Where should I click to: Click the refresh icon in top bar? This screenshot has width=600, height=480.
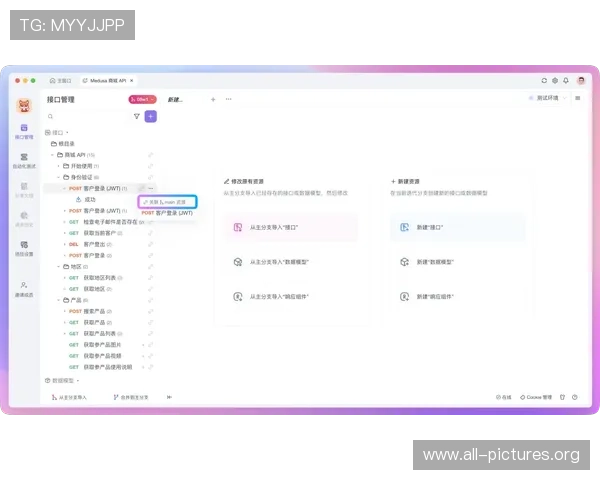tap(544, 80)
